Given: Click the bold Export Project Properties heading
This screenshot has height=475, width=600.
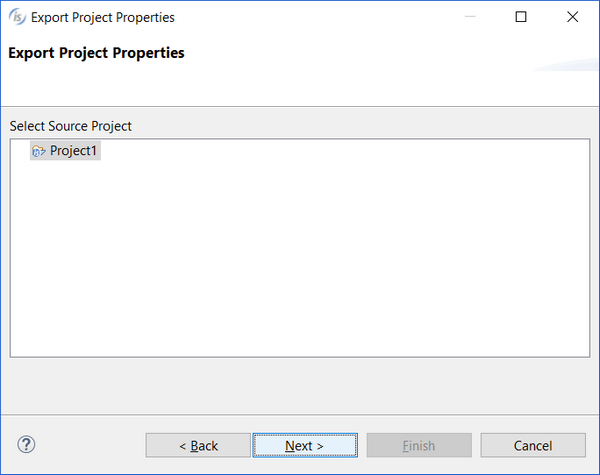Looking at the screenshot, I should (96, 53).
